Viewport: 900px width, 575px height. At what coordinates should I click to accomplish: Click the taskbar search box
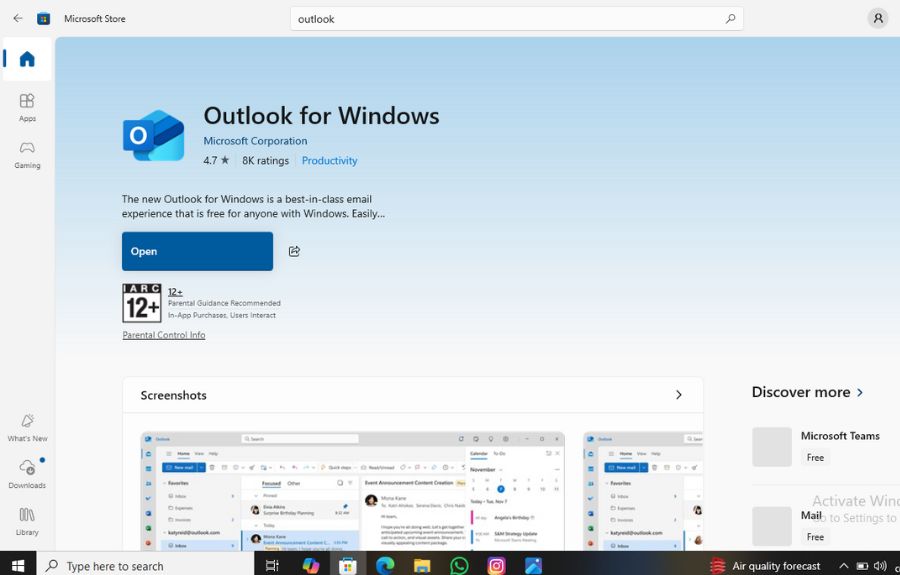click(x=145, y=565)
